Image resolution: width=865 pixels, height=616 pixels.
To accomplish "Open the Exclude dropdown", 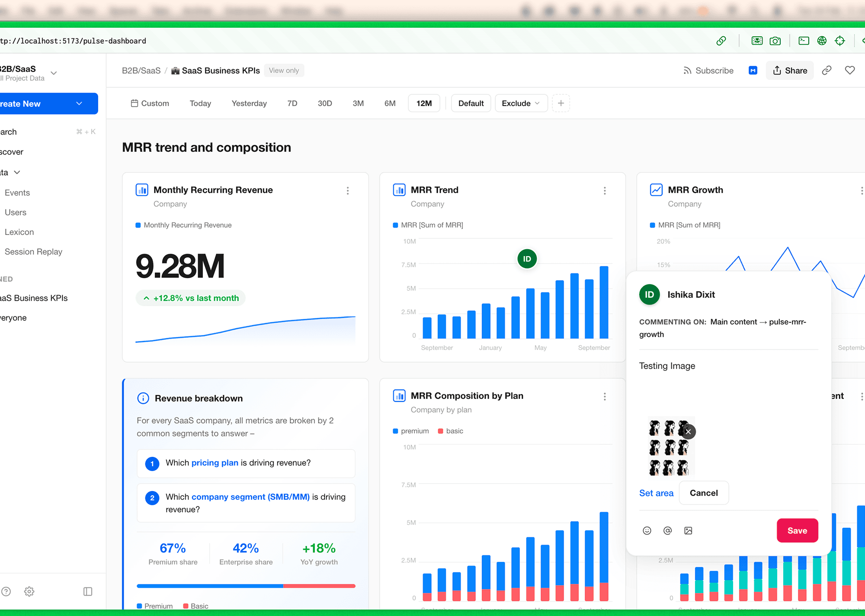I will tap(521, 103).
